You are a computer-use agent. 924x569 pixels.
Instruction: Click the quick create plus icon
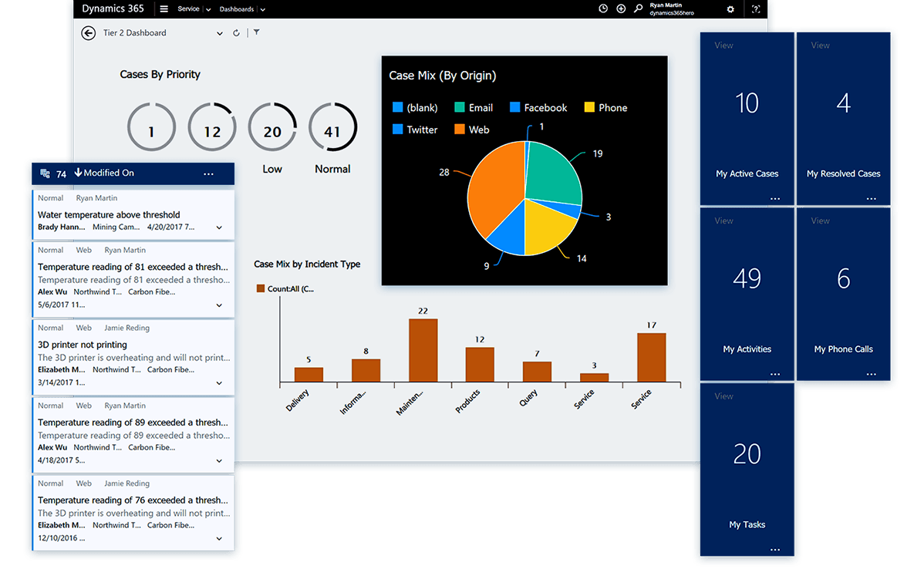click(x=621, y=8)
